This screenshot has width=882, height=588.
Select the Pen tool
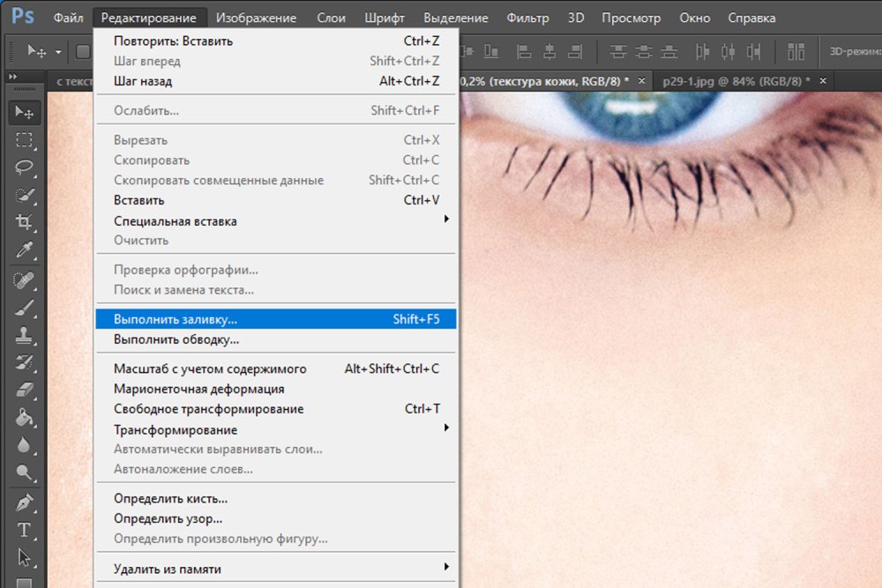(x=24, y=502)
